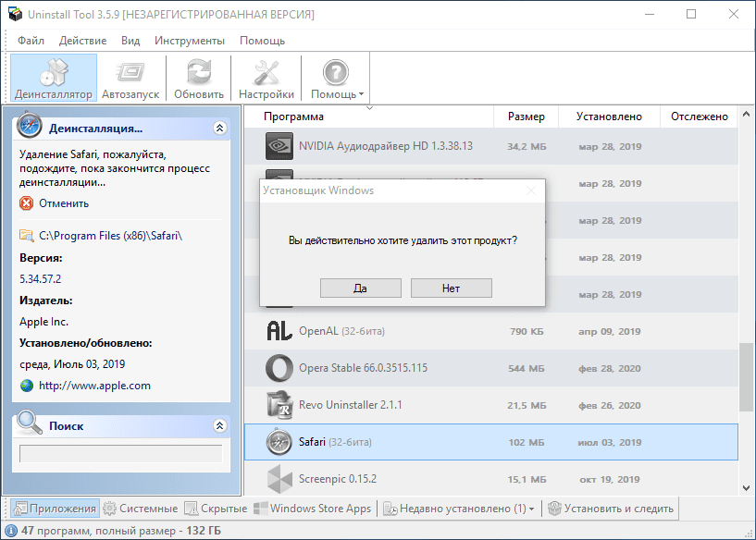Decline removal with the Нет button
The image size is (756, 540).
point(452,288)
